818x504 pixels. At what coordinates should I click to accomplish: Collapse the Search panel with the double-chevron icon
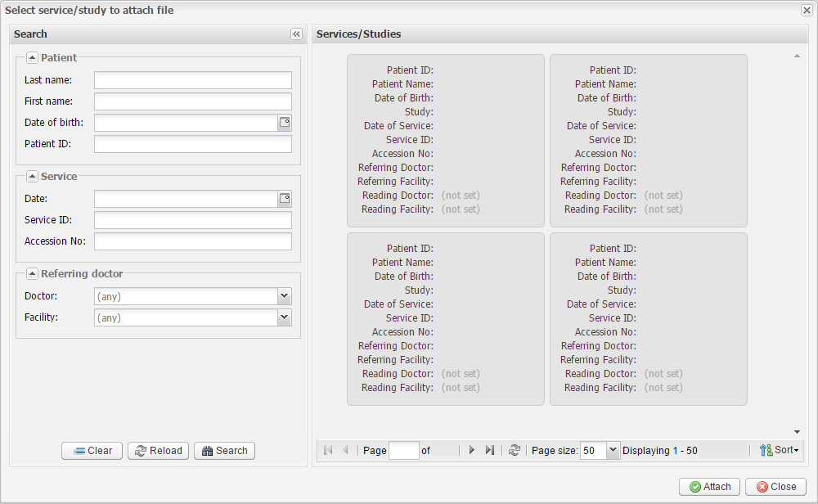pyautogui.click(x=296, y=34)
